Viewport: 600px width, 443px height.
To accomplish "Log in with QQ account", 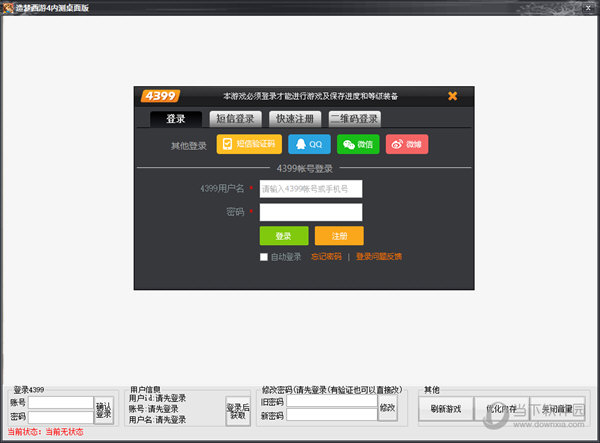I will click(309, 144).
